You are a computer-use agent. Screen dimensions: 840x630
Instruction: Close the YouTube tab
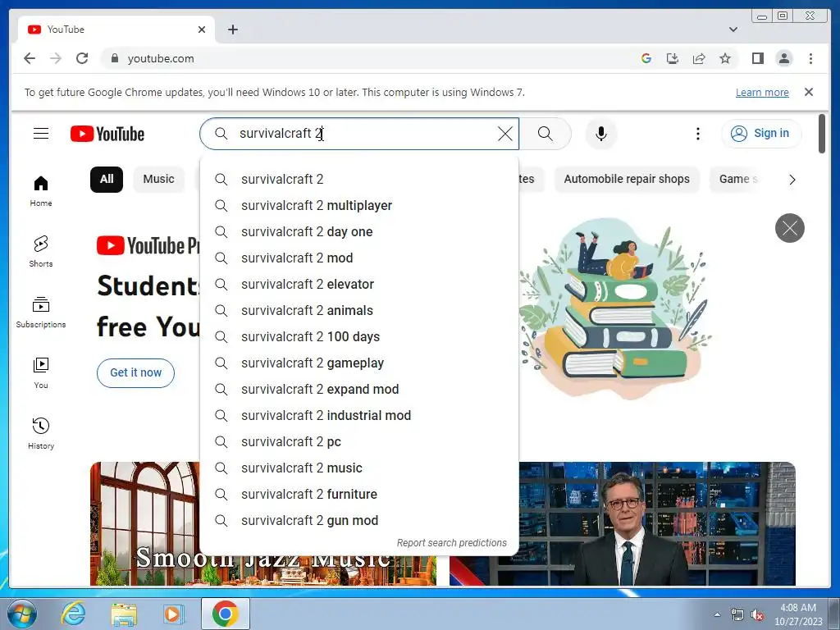click(x=202, y=30)
